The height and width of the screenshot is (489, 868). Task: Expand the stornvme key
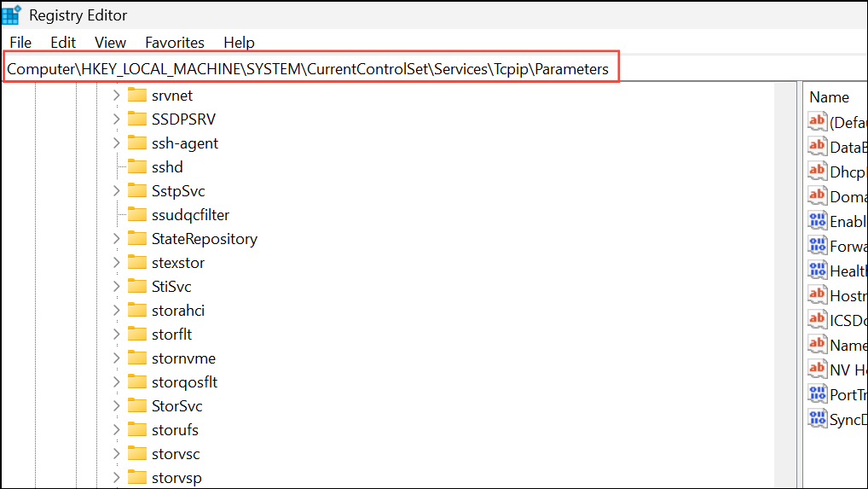click(x=116, y=358)
